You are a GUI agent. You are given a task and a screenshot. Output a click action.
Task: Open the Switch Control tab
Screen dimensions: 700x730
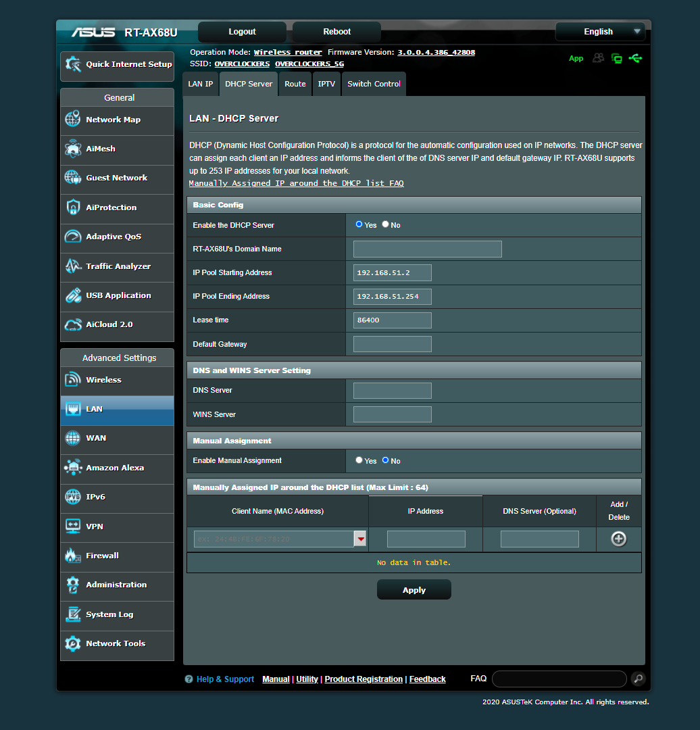click(x=374, y=84)
